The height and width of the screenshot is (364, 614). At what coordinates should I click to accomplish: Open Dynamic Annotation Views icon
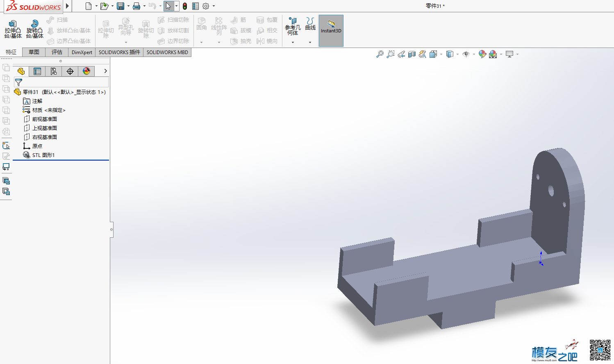(423, 54)
